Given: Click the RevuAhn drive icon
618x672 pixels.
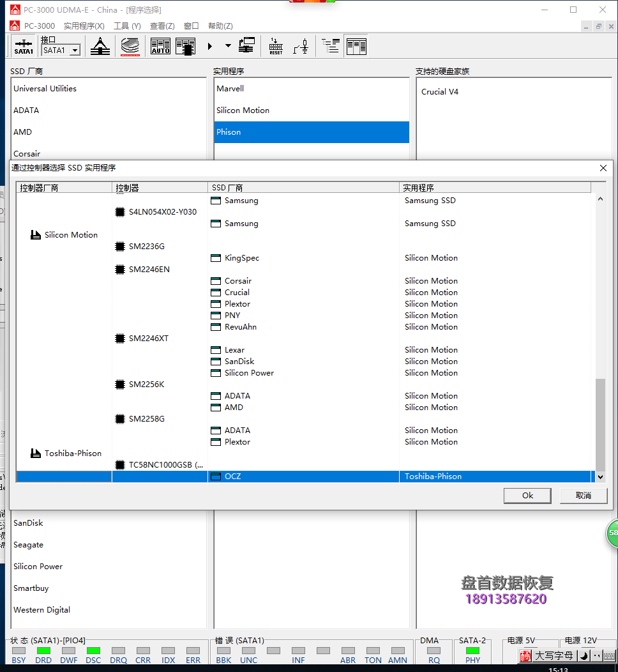Looking at the screenshot, I should [x=216, y=327].
